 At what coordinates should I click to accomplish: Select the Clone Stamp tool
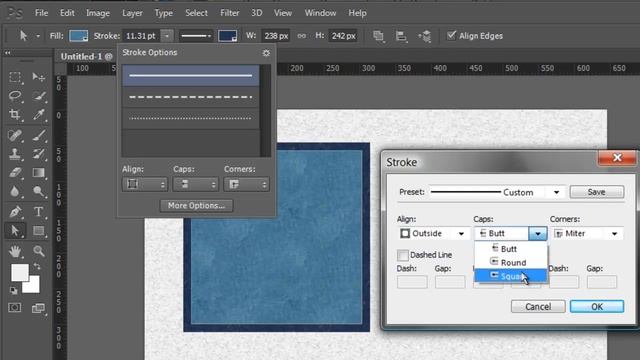(x=15, y=154)
